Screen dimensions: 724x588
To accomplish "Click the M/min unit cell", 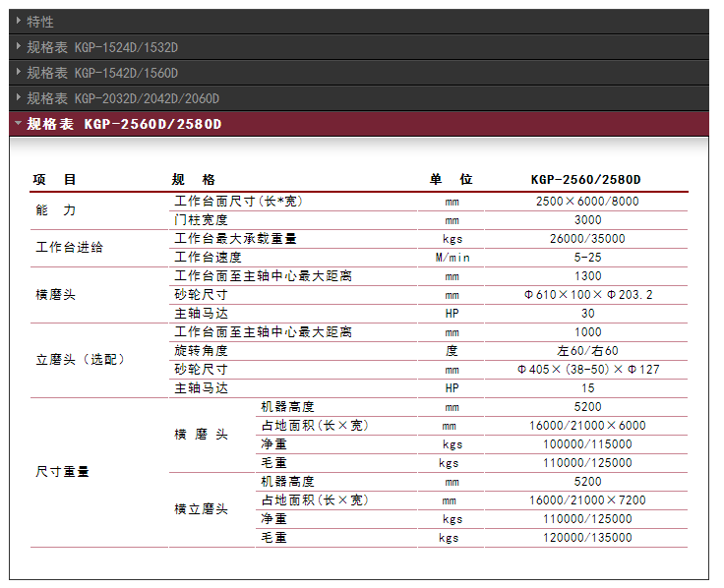I will [x=452, y=258].
